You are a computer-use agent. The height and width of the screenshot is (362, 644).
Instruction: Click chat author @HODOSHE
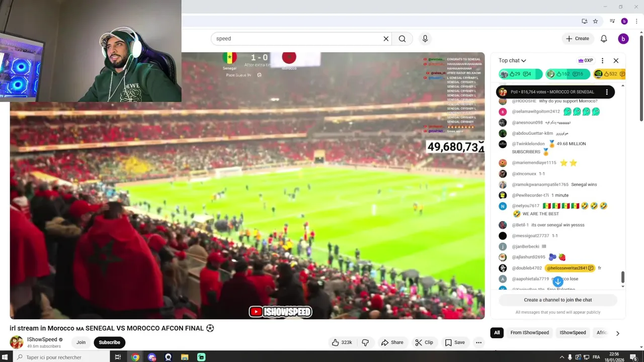click(x=524, y=101)
